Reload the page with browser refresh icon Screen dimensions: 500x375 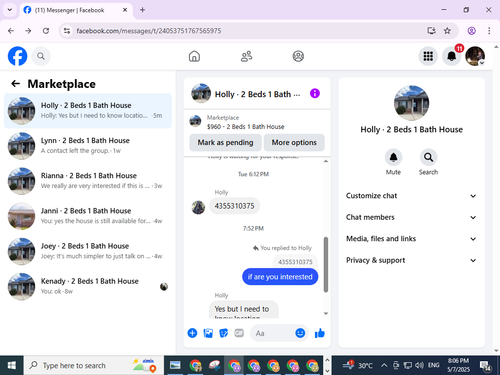(x=46, y=31)
